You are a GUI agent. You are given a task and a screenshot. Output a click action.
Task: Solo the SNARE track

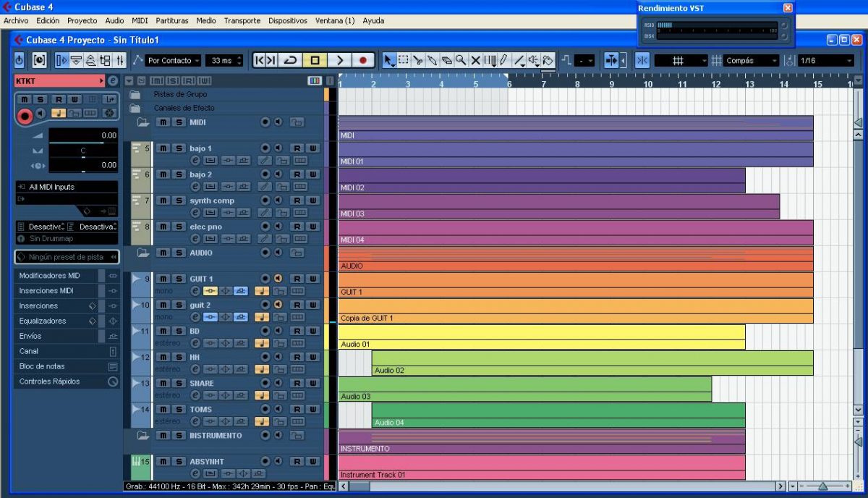(x=179, y=383)
